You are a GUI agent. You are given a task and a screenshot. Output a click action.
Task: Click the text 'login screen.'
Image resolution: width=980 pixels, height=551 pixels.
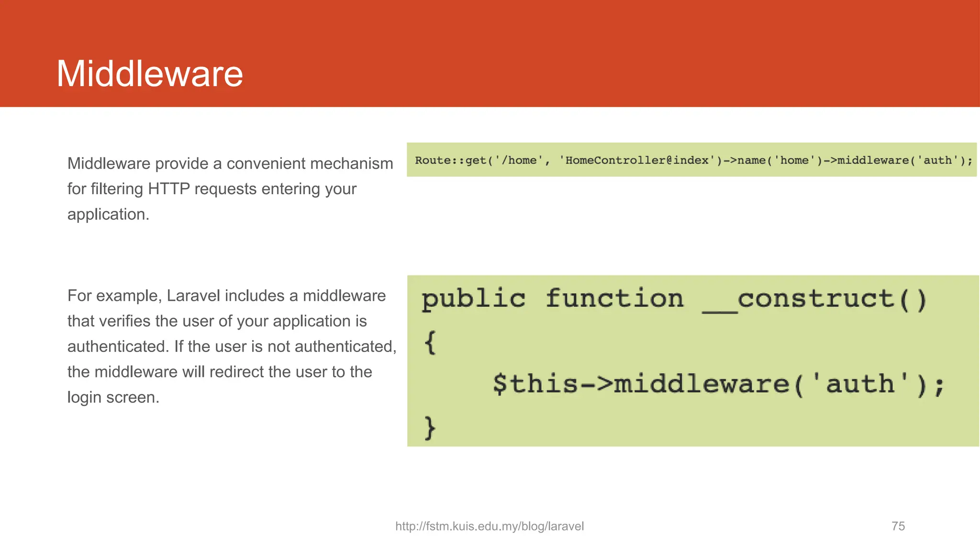tap(113, 397)
